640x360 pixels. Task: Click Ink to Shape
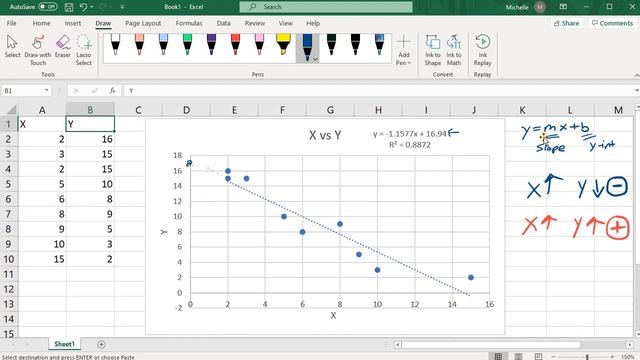pyautogui.click(x=433, y=50)
